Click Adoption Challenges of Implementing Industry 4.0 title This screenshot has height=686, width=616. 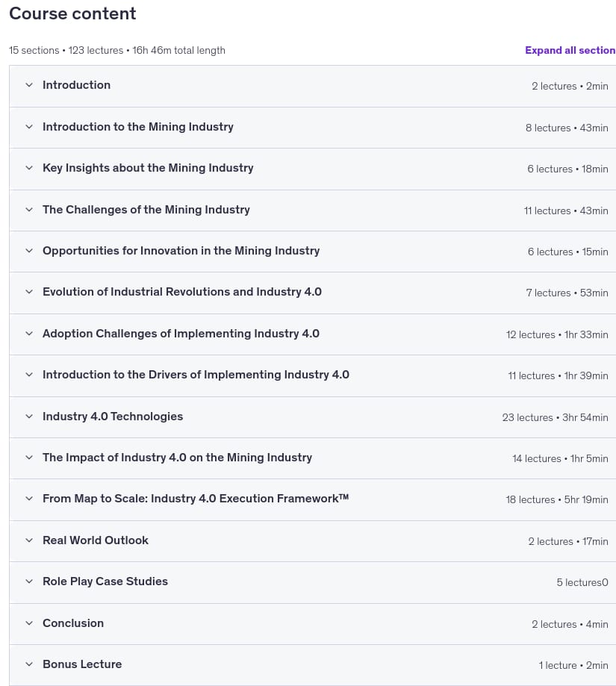coord(181,334)
